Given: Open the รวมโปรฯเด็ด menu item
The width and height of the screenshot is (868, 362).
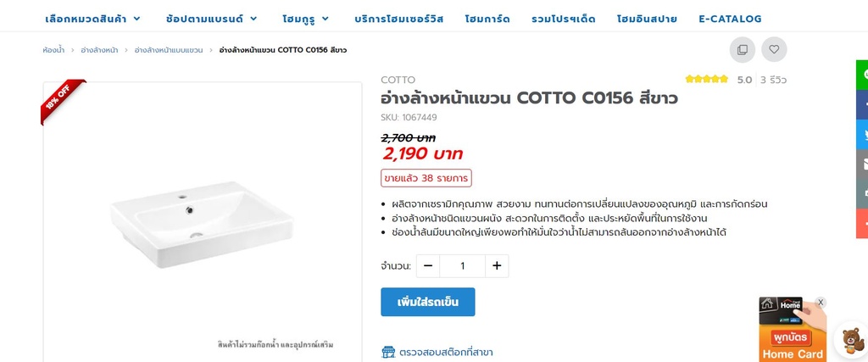Looking at the screenshot, I should [x=564, y=19].
